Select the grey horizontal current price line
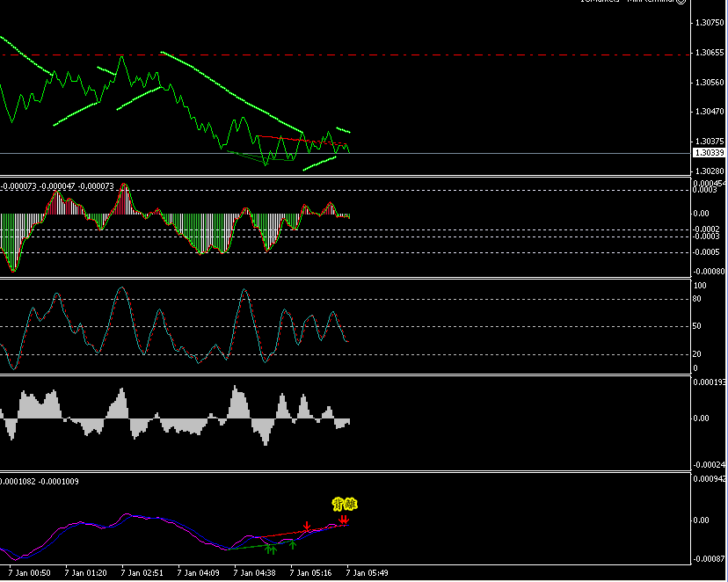The height and width of the screenshot is (582, 728). (x=346, y=153)
